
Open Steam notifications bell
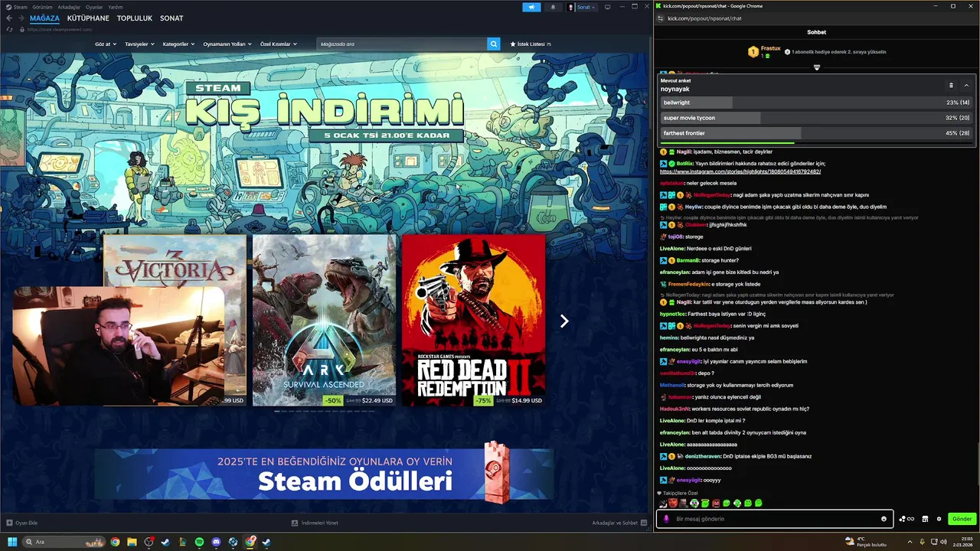[553, 7]
